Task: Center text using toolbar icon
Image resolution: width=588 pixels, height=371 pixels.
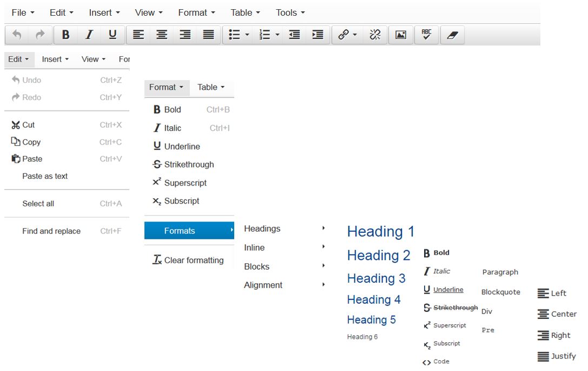Action: (x=162, y=35)
